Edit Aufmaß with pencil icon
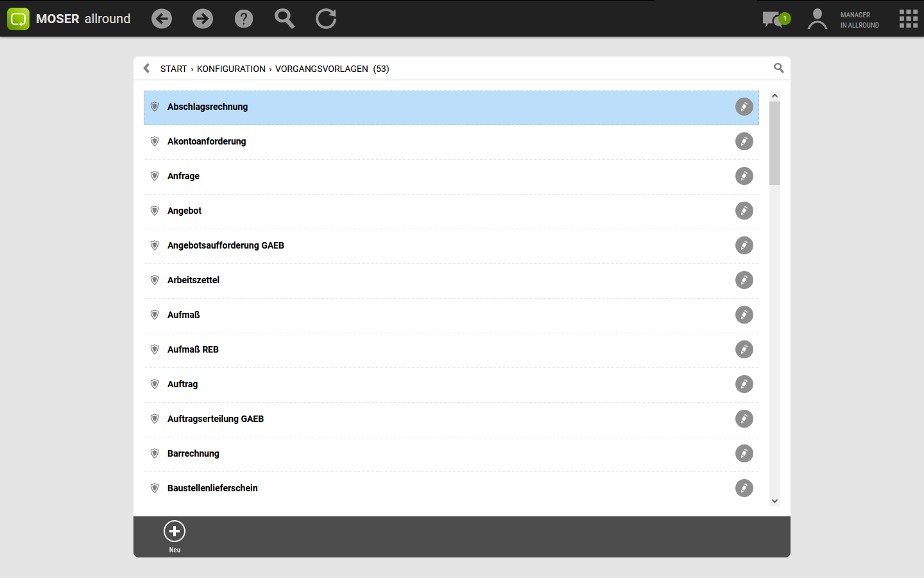Image resolution: width=924 pixels, height=578 pixels. (x=744, y=315)
